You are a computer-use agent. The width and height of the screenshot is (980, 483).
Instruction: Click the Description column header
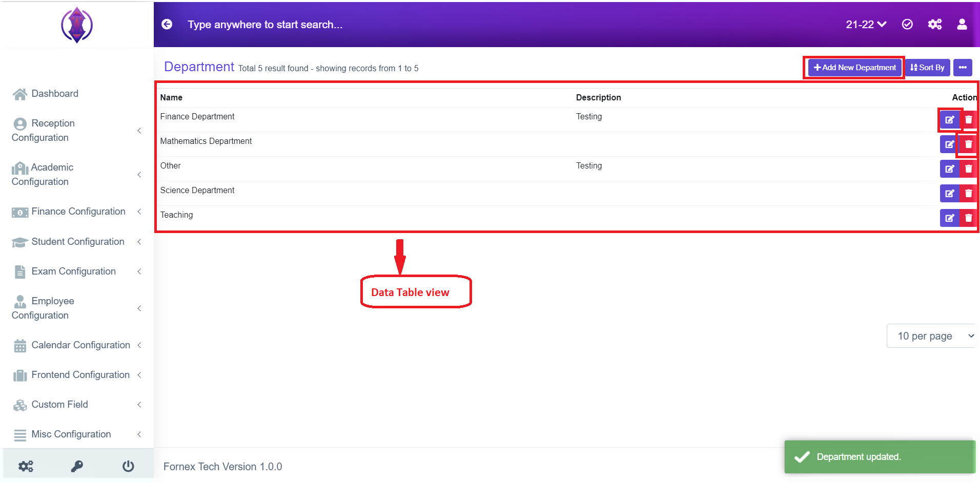point(598,97)
